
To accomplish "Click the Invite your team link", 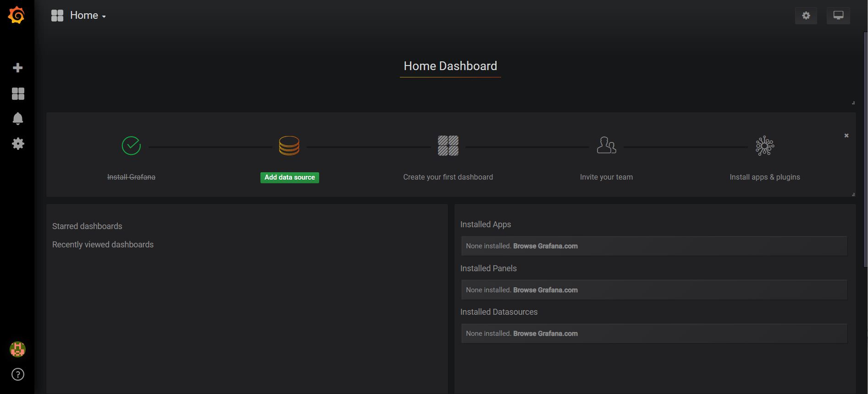I will pos(606,177).
